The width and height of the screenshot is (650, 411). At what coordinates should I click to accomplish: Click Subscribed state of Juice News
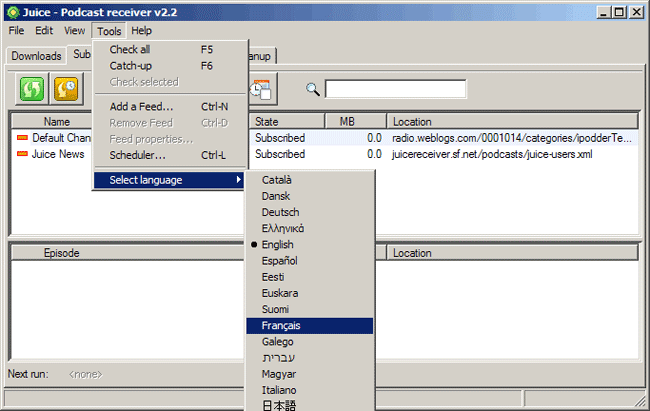[280, 154]
